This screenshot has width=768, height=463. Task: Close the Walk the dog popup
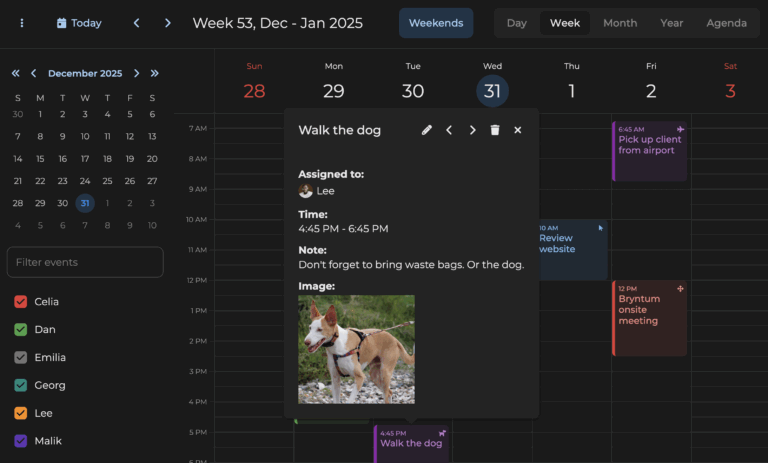[x=518, y=130]
